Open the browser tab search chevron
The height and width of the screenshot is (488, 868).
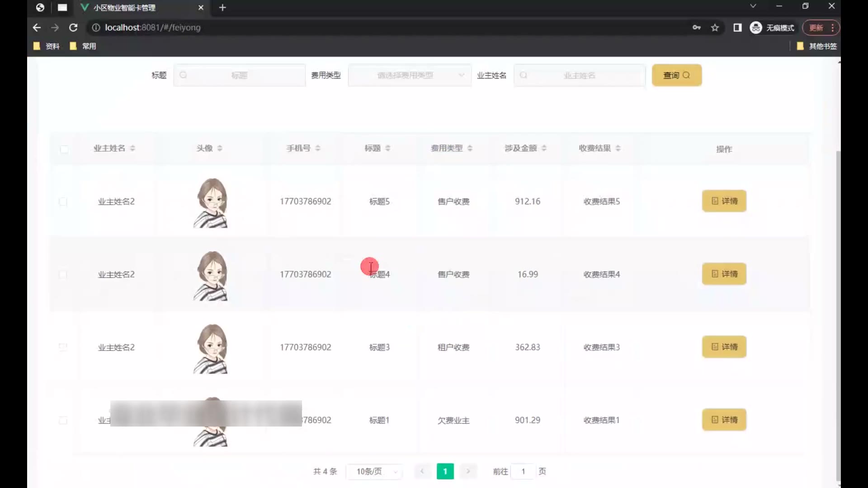(753, 6)
